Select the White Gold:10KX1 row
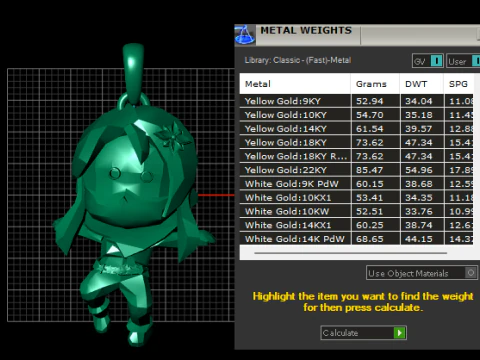Image resolution: width=480 pixels, height=360 pixels. (x=356, y=197)
